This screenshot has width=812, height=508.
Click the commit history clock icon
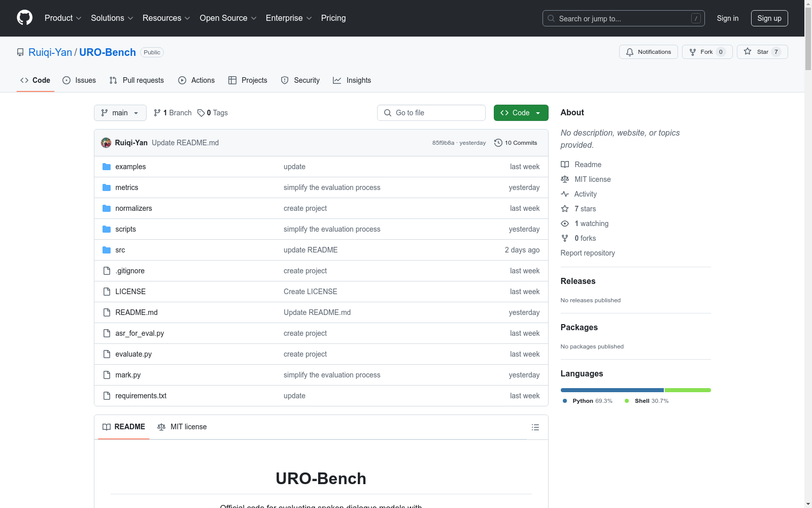click(498, 143)
